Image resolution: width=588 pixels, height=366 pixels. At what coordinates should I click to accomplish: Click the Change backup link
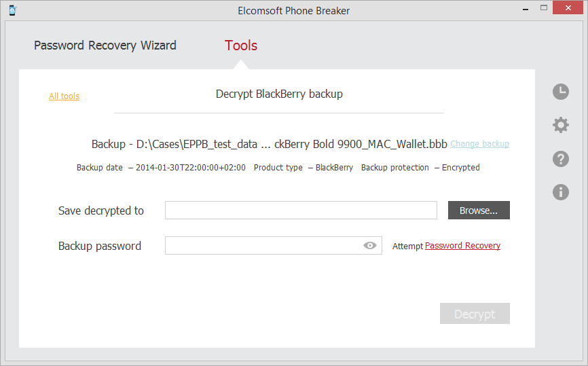click(479, 144)
